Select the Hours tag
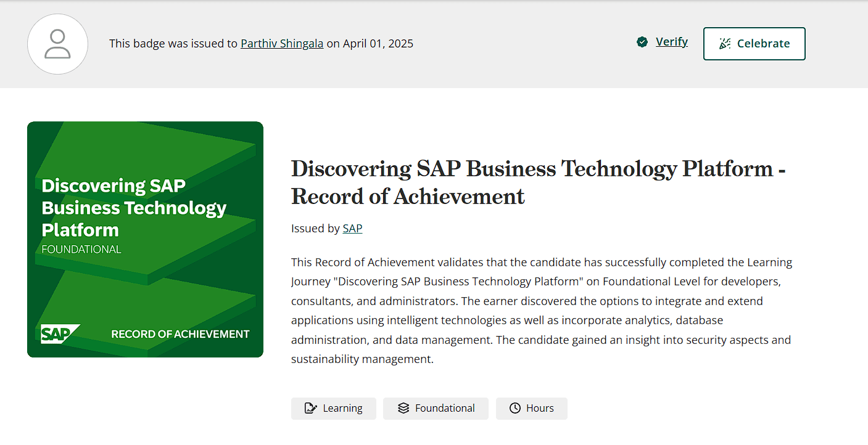 point(532,408)
